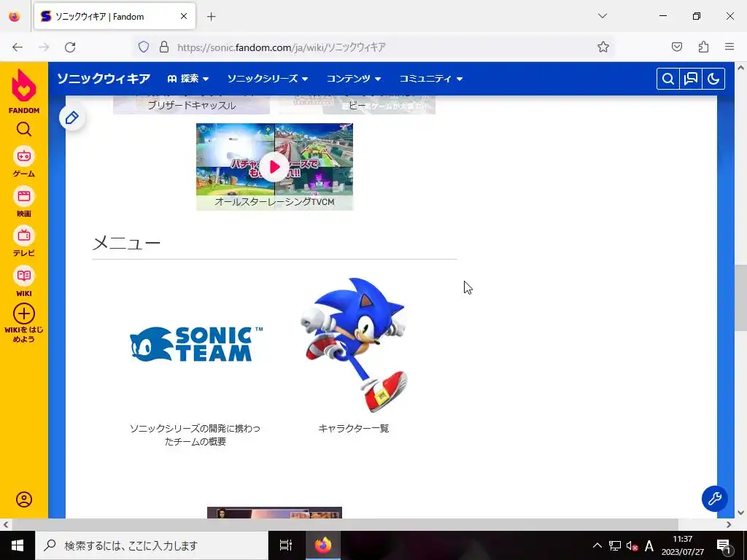Reload the page with refresh icon
The width and height of the screenshot is (747, 560).
[70, 47]
